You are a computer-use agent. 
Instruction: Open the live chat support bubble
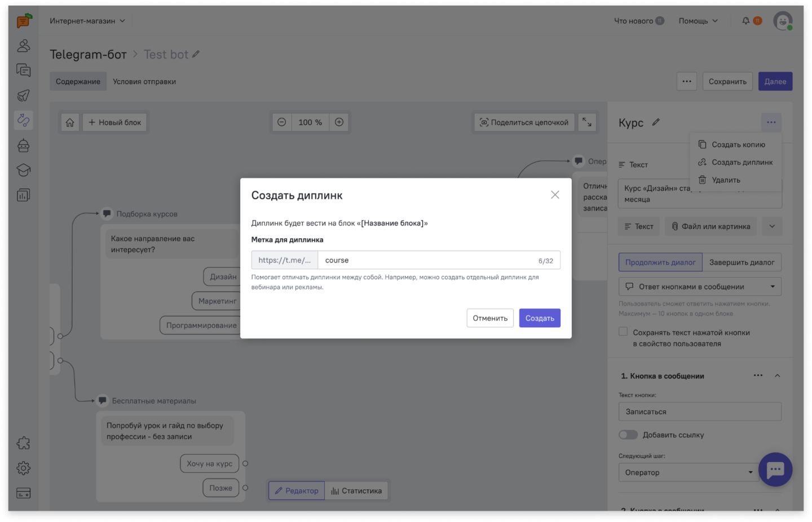click(x=775, y=470)
